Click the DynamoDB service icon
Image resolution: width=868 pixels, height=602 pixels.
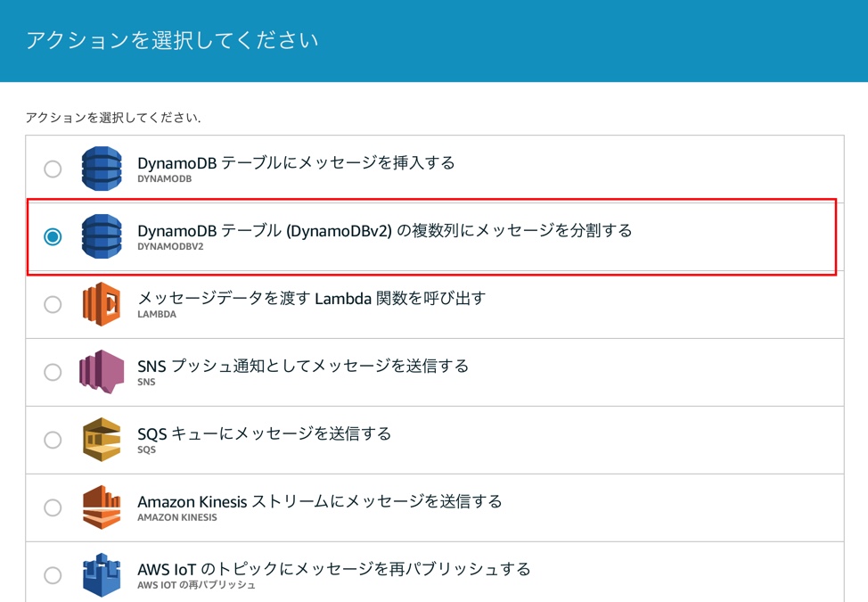101,169
